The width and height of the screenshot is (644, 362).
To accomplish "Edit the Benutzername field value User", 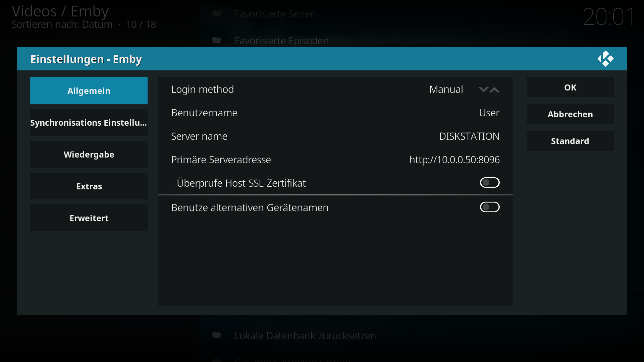I will (x=335, y=113).
